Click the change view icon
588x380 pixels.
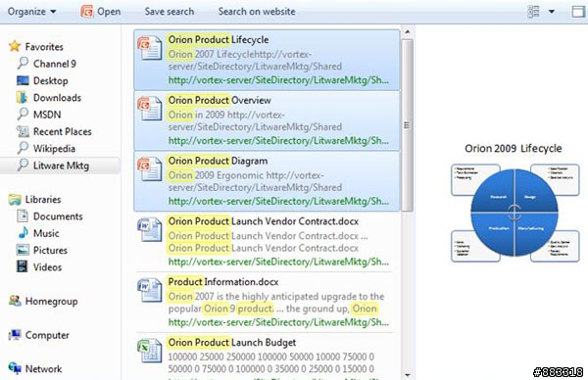(x=534, y=12)
